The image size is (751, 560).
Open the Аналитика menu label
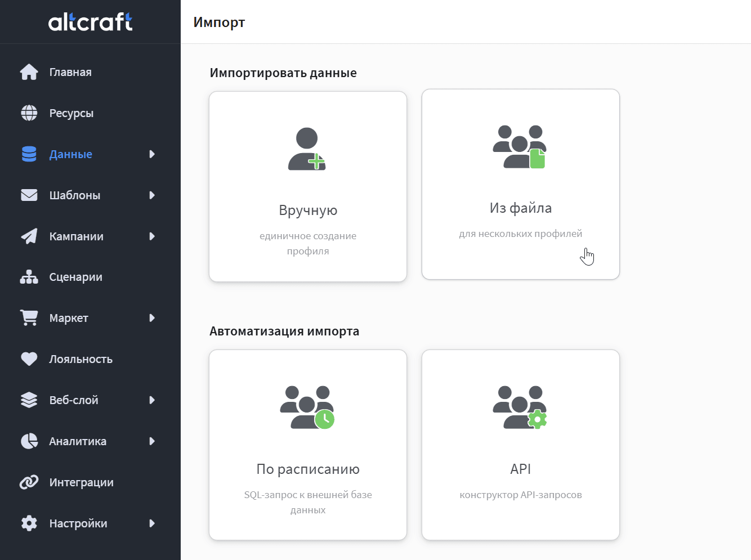(x=78, y=441)
